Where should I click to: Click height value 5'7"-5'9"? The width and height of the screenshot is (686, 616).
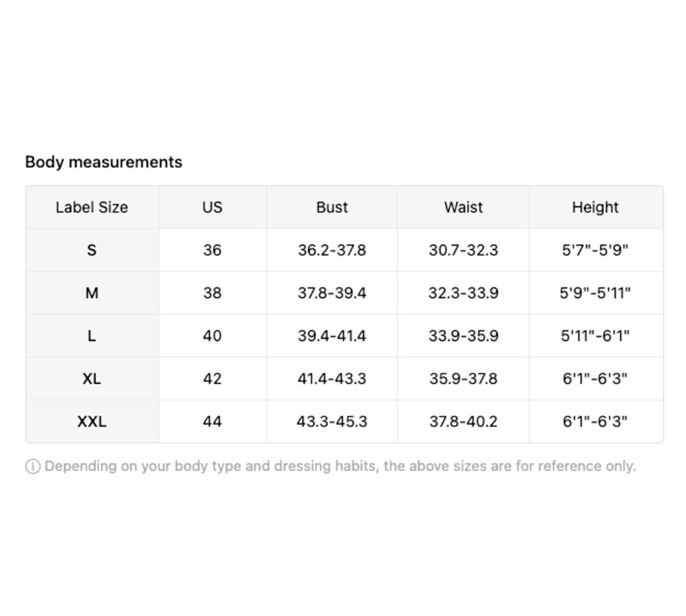[x=595, y=250]
